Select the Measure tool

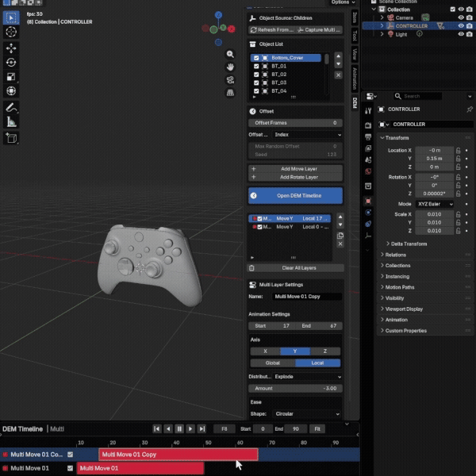point(11,121)
